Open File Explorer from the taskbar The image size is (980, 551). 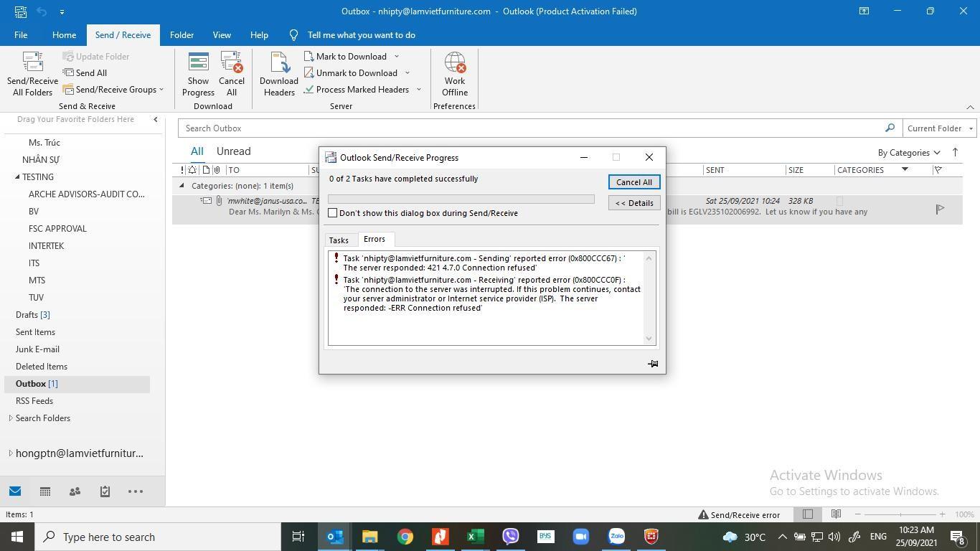point(370,537)
